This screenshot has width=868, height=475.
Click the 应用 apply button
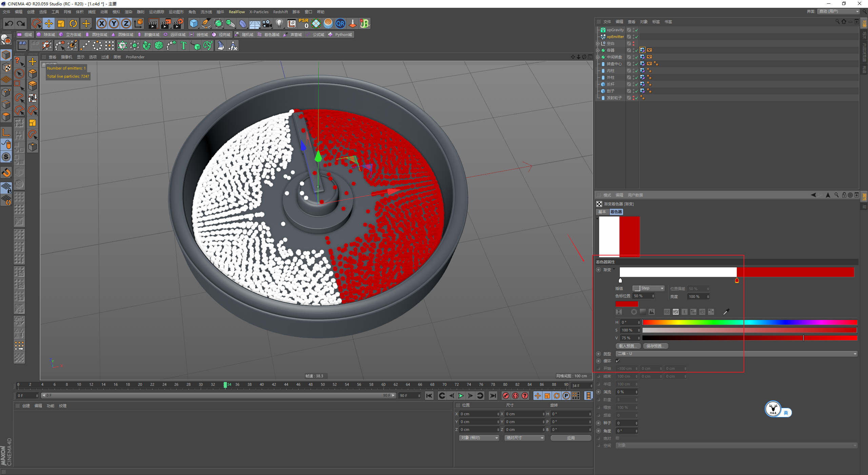[x=571, y=438]
